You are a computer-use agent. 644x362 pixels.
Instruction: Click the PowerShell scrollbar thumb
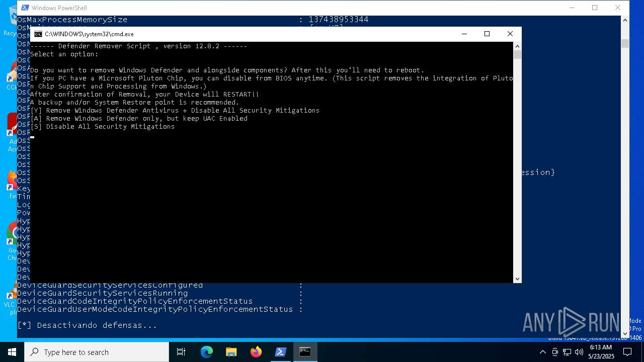[625, 44]
